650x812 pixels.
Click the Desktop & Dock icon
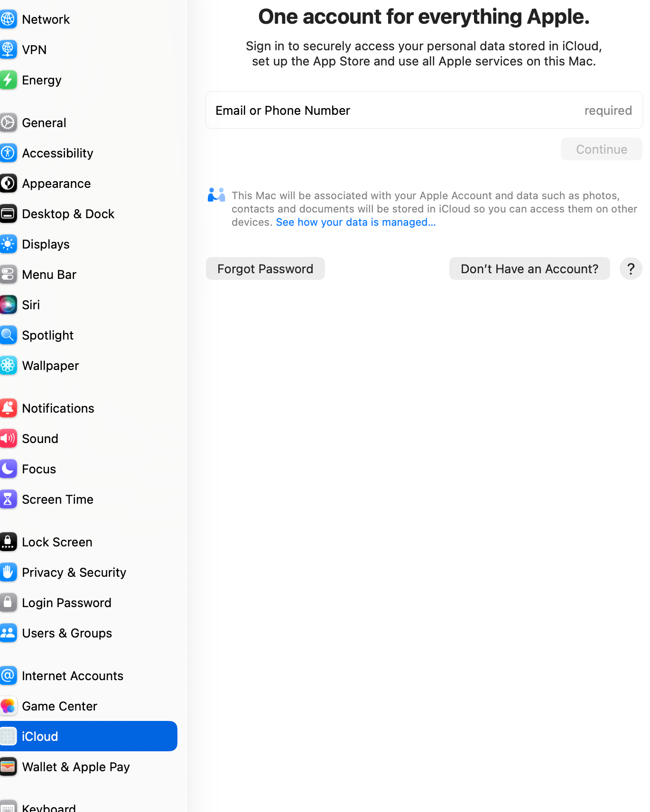[x=8, y=213]
